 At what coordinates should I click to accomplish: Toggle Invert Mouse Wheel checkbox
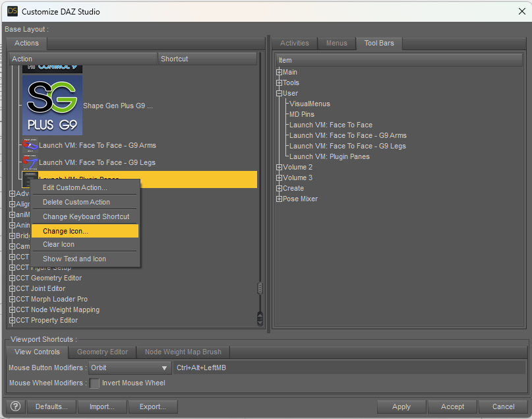pyautogui.click(x=94, y=383)
